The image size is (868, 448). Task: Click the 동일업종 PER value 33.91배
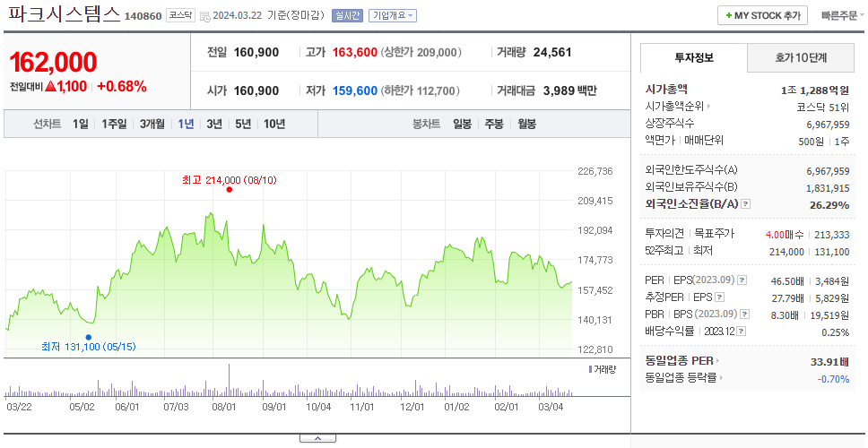[x=829, y=363]
